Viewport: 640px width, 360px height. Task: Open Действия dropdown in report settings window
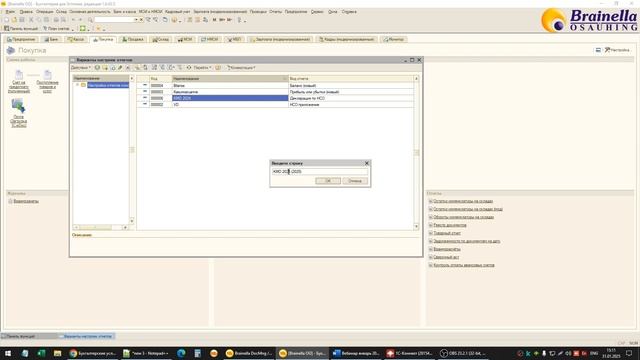coord(81,68)
